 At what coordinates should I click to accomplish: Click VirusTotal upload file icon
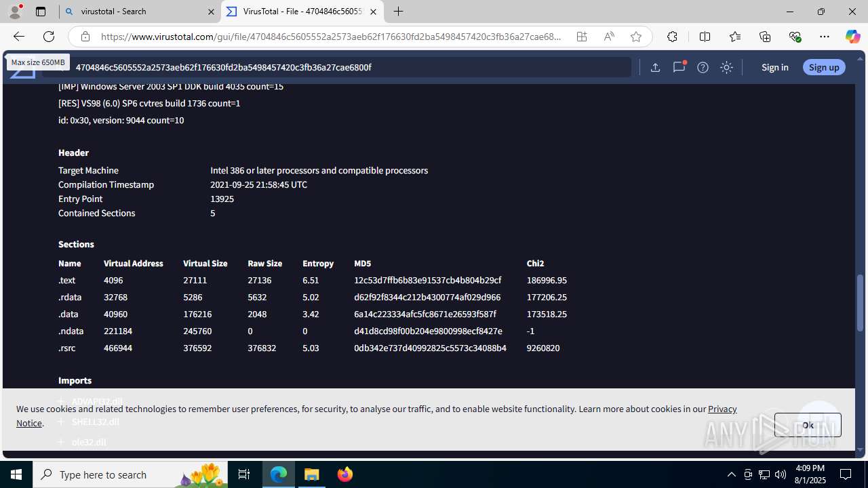pyautogui.click(x=655, y=67)
